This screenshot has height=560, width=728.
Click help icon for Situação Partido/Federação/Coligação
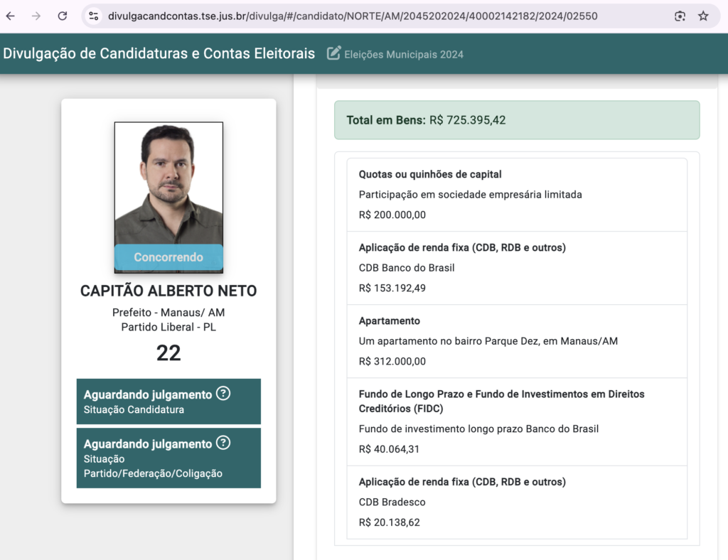(x=223, y=443)
